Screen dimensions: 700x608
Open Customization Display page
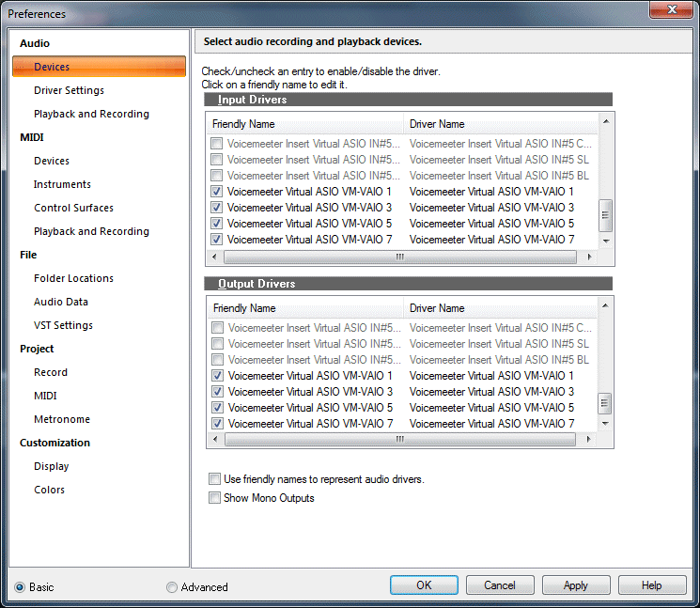(52, 466)
